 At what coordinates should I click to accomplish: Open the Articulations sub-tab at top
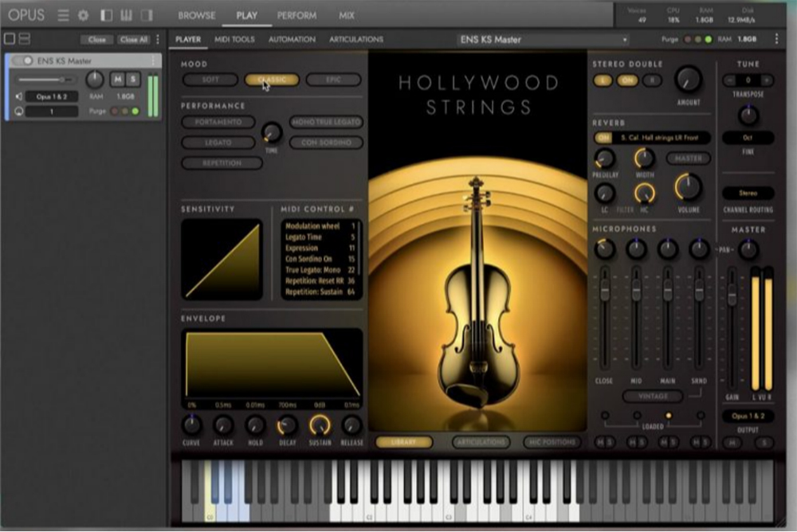355,40
